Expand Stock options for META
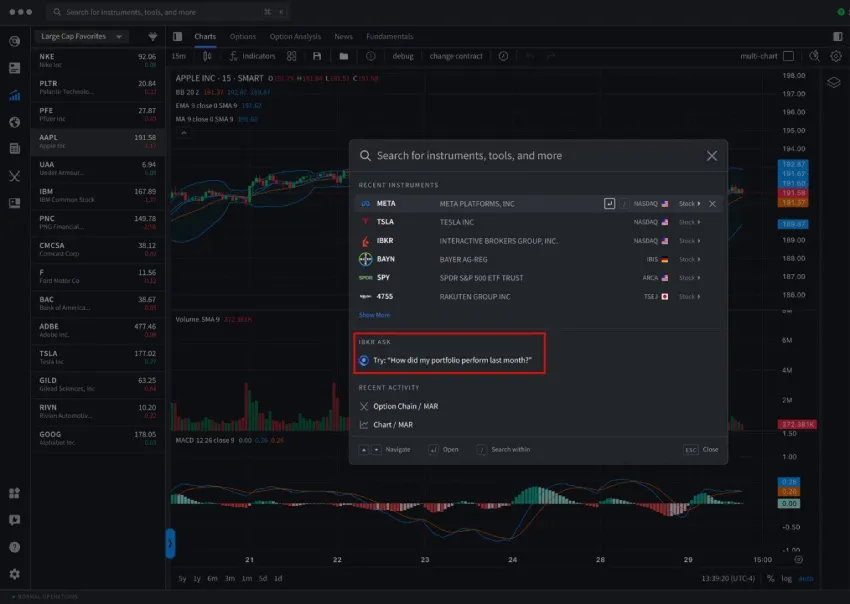Image resolution: width=850 pixels, height=604 pixels. (x=690, y=203)
